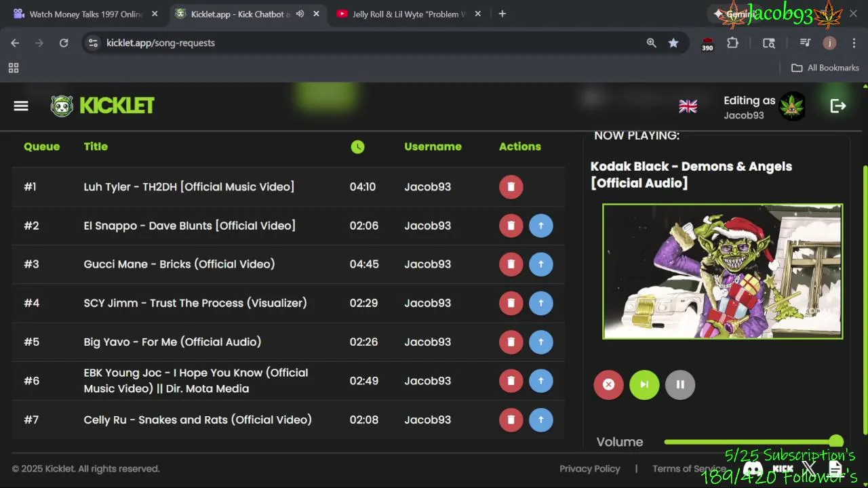The height and width of the screenshot is (488, 868).
Task: Move Big Yavo - For Me up
Action: [540, 342]
